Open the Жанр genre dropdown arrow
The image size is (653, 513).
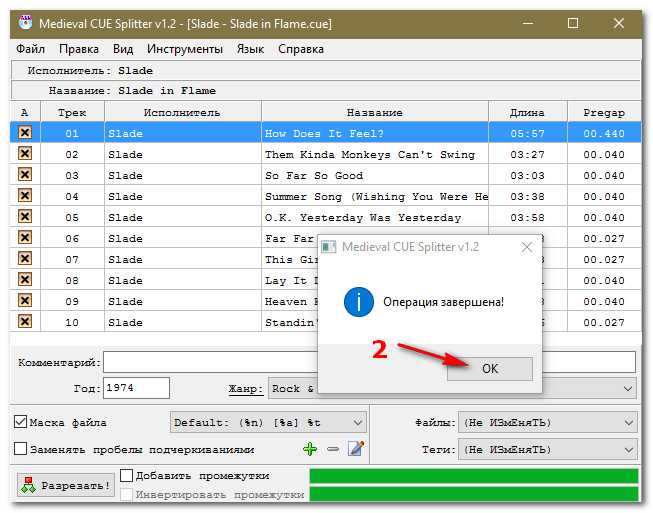pos(628,389)
